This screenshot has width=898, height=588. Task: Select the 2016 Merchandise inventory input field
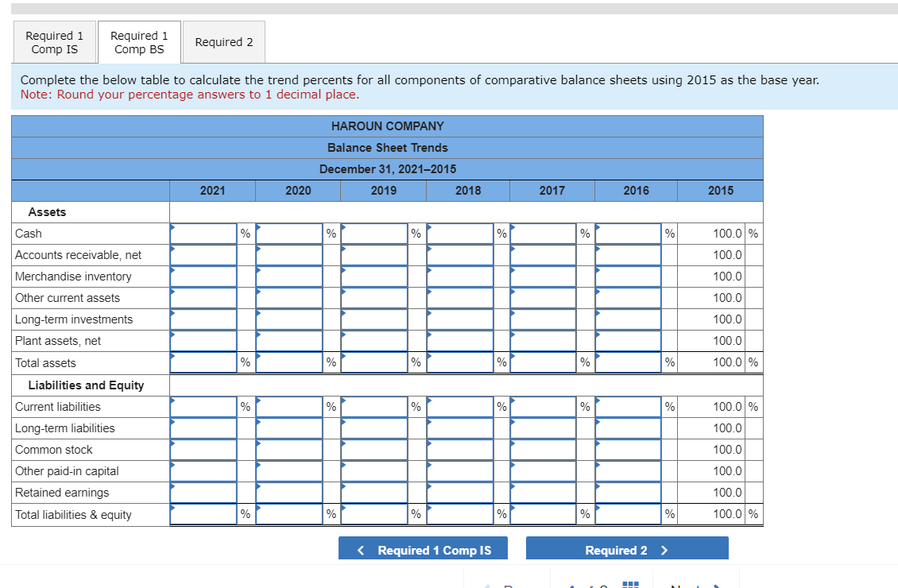point(628,277)
